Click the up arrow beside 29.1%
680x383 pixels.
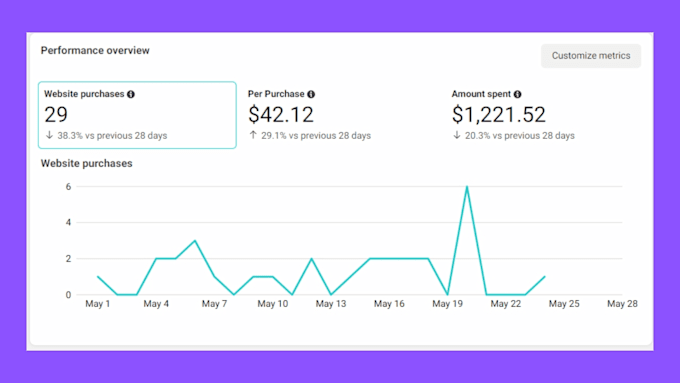[253, 135]
